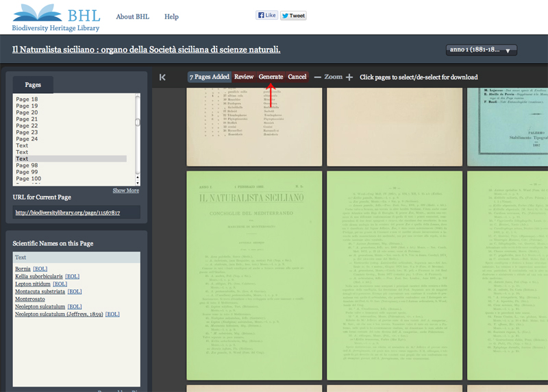Cancel the page selection
The width and height of the screenshot is (548, 392).
297,77
